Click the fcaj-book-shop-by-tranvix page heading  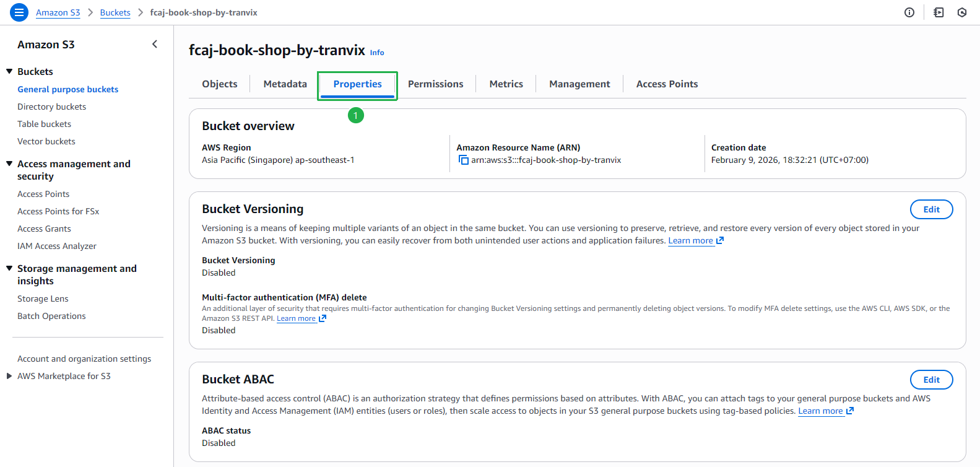coord(277,50)
